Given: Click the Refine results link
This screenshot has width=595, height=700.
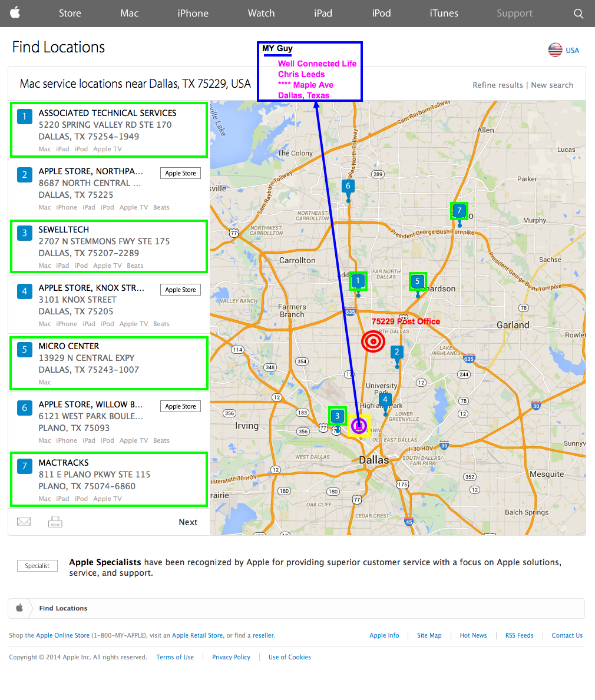Looking at the screenshot, I should pyautogui.click(x=498, y=85).
